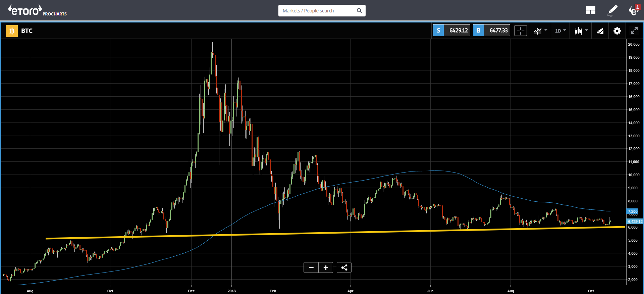Click the Buy button at 6477.33
This screenshot has height=294, width=644.
click(491, 31)
